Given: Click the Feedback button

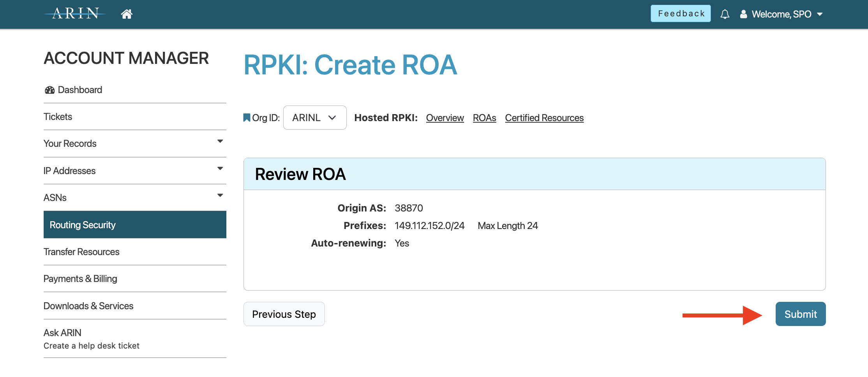Looking at the screenshot, I should (x=681, y=14).
